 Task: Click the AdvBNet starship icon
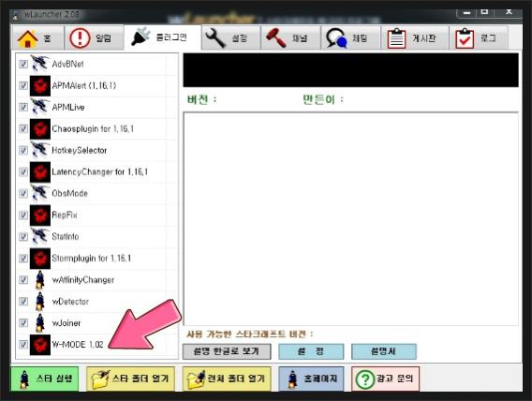[x=40, y=64]
